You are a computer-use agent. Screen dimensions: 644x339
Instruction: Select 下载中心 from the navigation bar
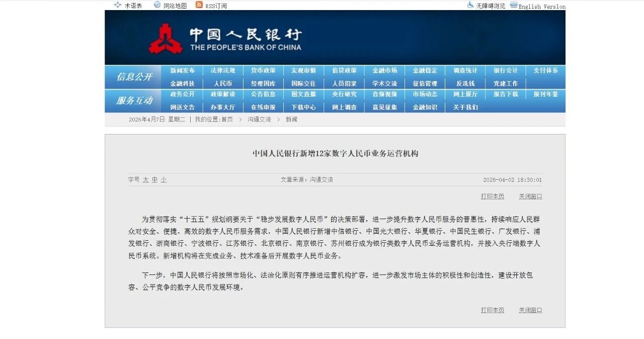(x=303, y=107)
